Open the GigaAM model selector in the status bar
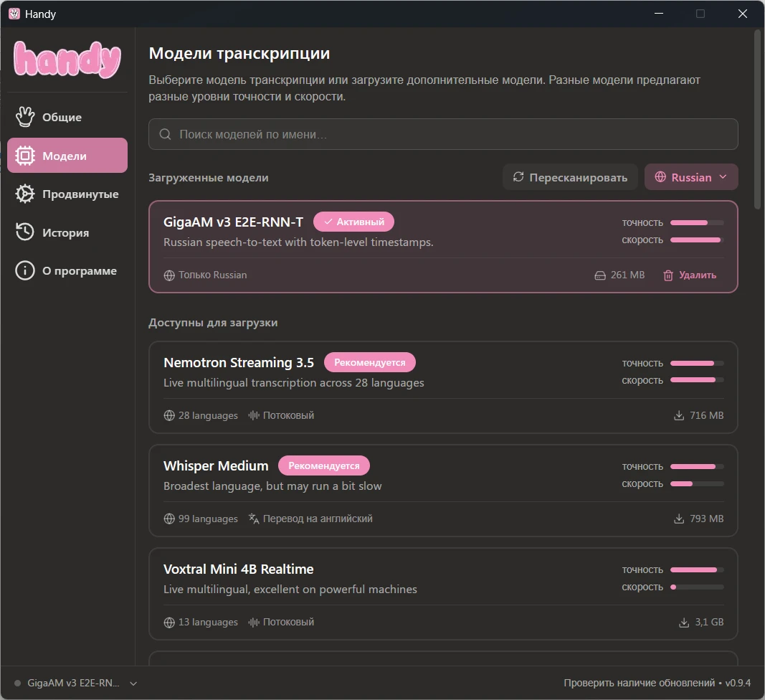 [x=75, y=683]
